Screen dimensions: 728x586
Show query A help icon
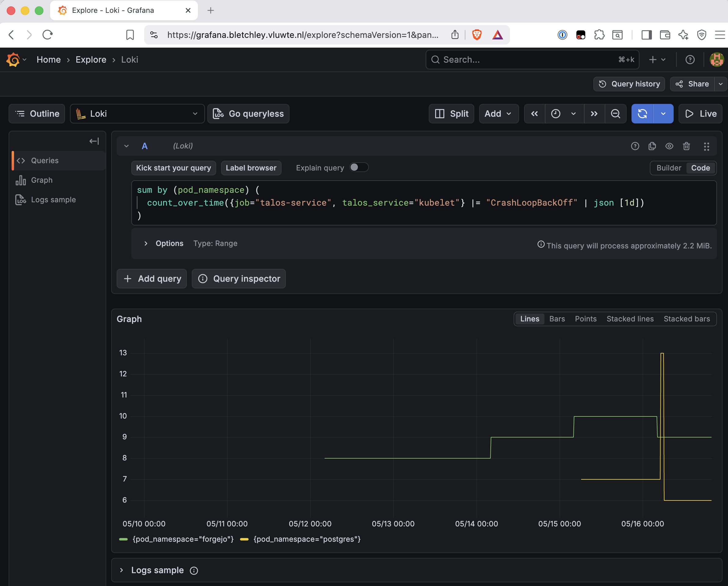(635, 146)
